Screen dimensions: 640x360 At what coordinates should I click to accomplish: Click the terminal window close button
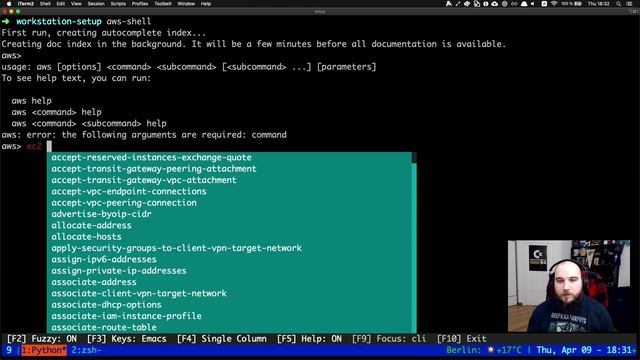pos(4,11)
